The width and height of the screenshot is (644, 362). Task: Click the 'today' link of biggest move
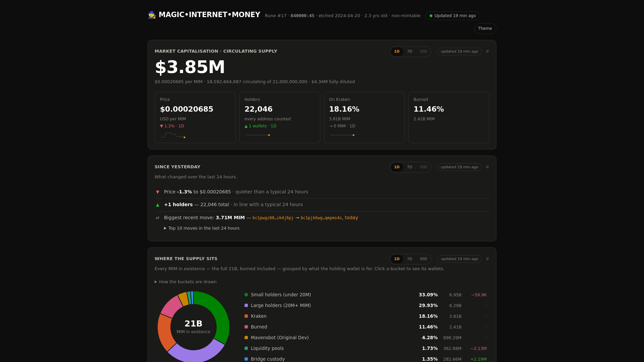click(352, 218)
